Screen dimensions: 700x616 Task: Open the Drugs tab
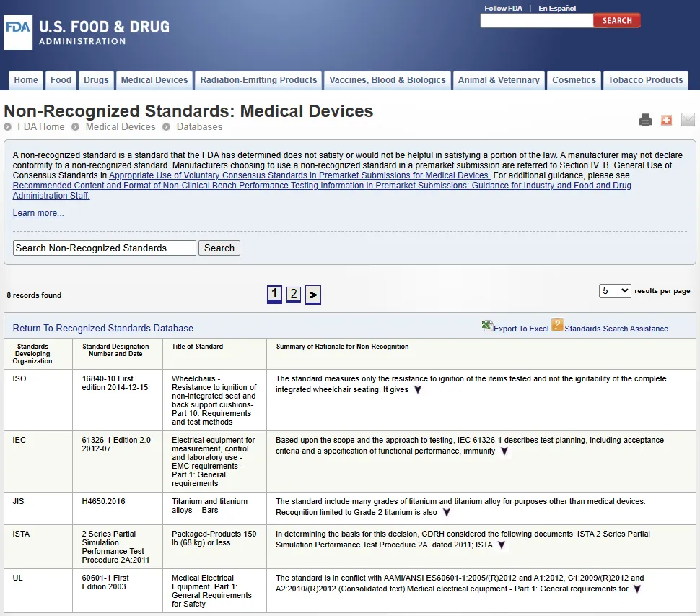pos(96,80)
